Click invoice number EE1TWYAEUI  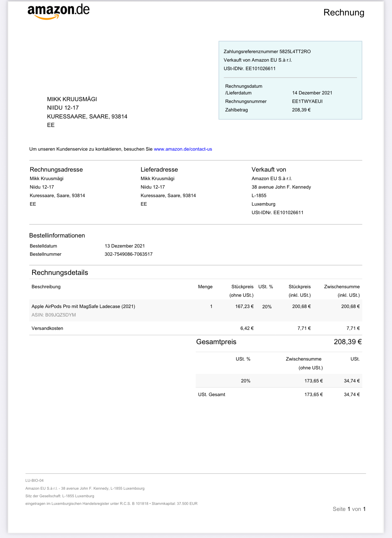(307, 101)
